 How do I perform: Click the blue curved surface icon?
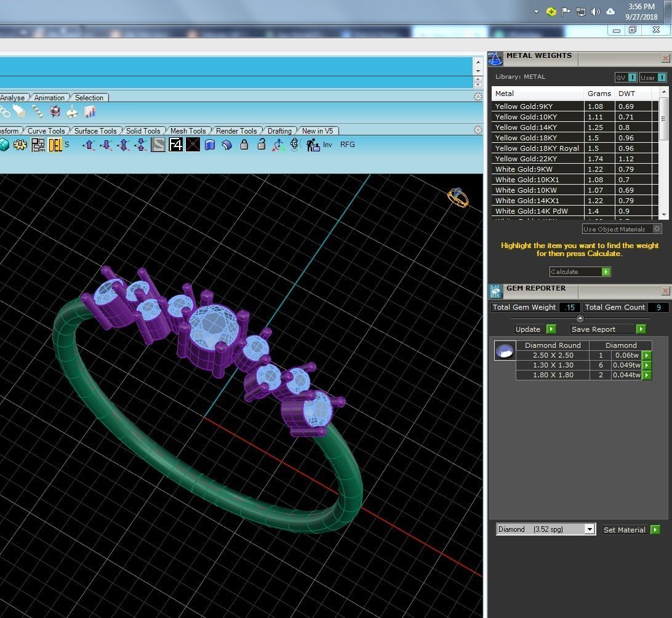click(226, 145)
